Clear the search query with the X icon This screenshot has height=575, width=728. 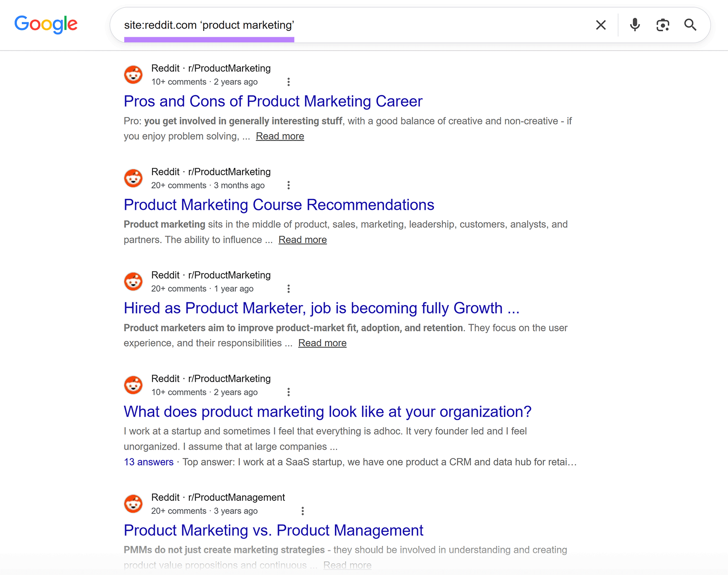coord(601,25)
